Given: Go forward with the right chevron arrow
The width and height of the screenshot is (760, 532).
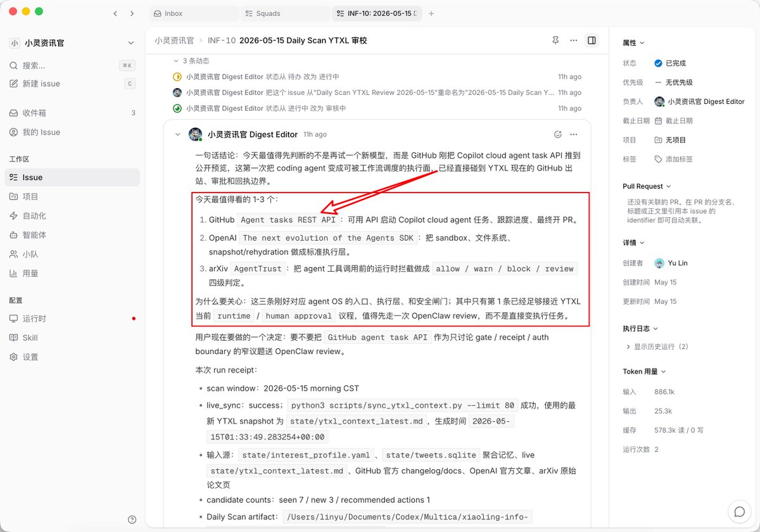Looking at the screenshot, I should tap(132, 13).
